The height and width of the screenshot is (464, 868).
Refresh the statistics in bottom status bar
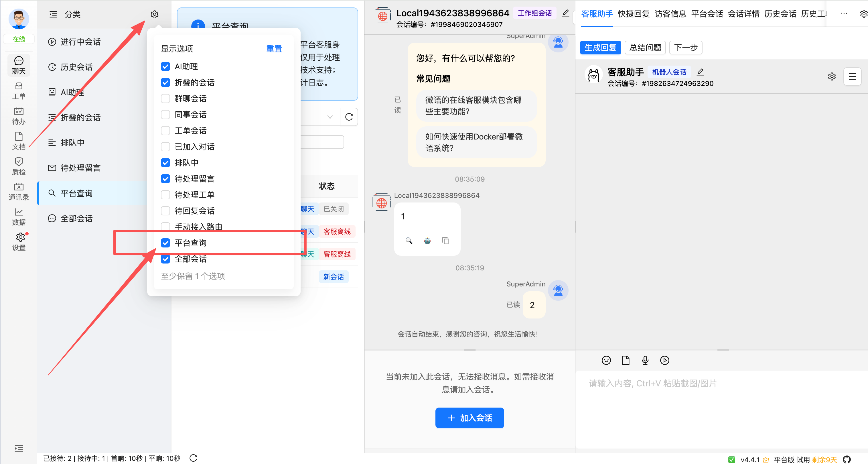coord(193,458)
